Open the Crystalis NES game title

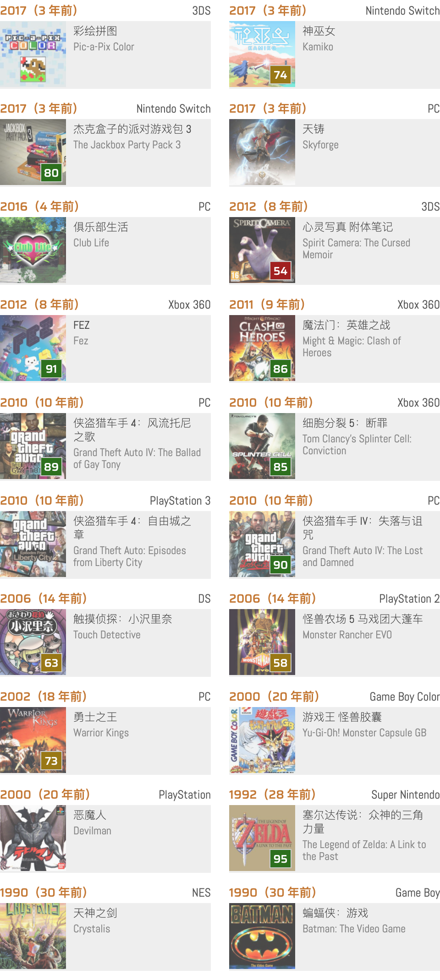point(92,929)
